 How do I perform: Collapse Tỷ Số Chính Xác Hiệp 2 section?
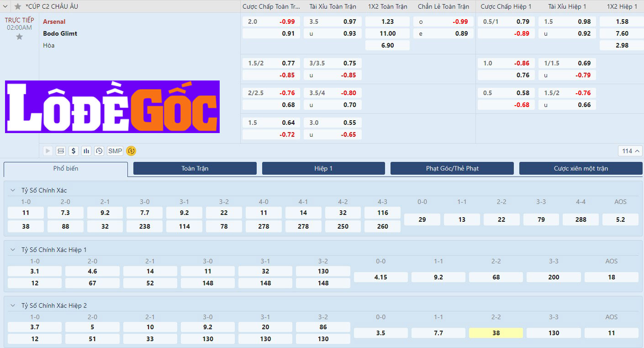tap(12, 305)
